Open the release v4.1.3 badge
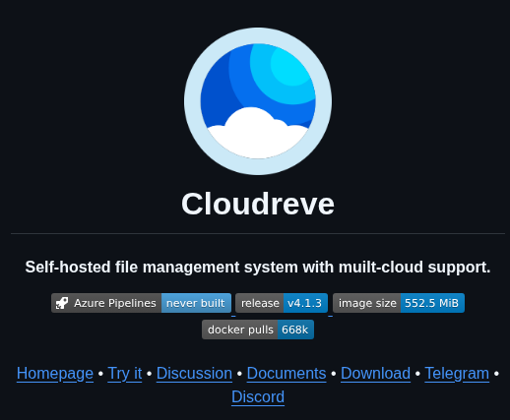This screenshot has height=420, width=510. 282,303
